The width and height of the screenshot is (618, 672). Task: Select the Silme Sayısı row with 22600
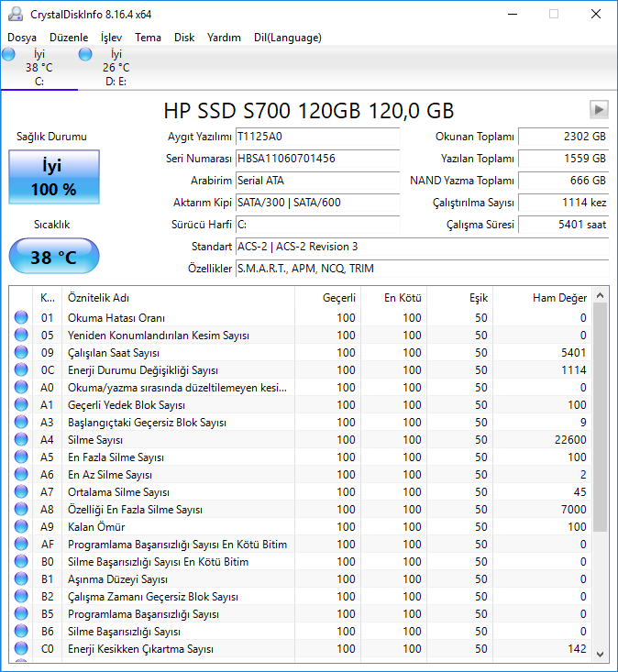tap(301, 439)
